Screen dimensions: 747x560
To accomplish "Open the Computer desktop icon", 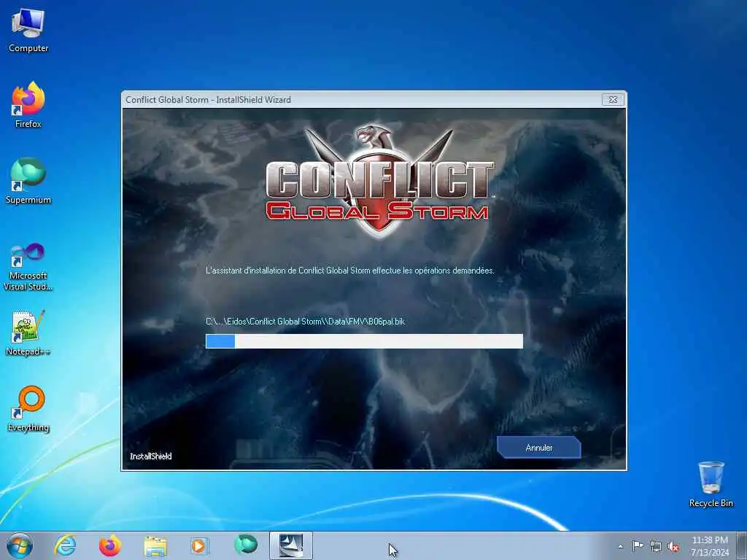I will pyautogui.click(x=28, y=31).
